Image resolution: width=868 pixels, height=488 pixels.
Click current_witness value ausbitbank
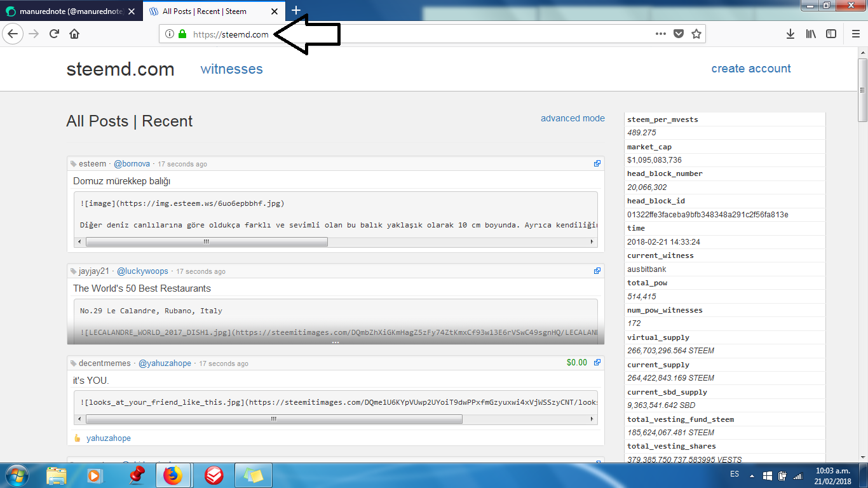pos(647,269)
